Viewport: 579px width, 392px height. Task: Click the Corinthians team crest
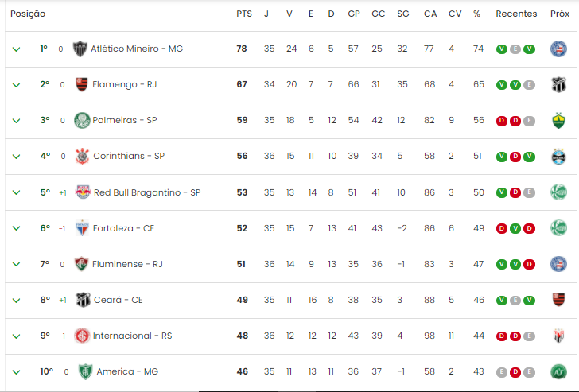(82, 156)
